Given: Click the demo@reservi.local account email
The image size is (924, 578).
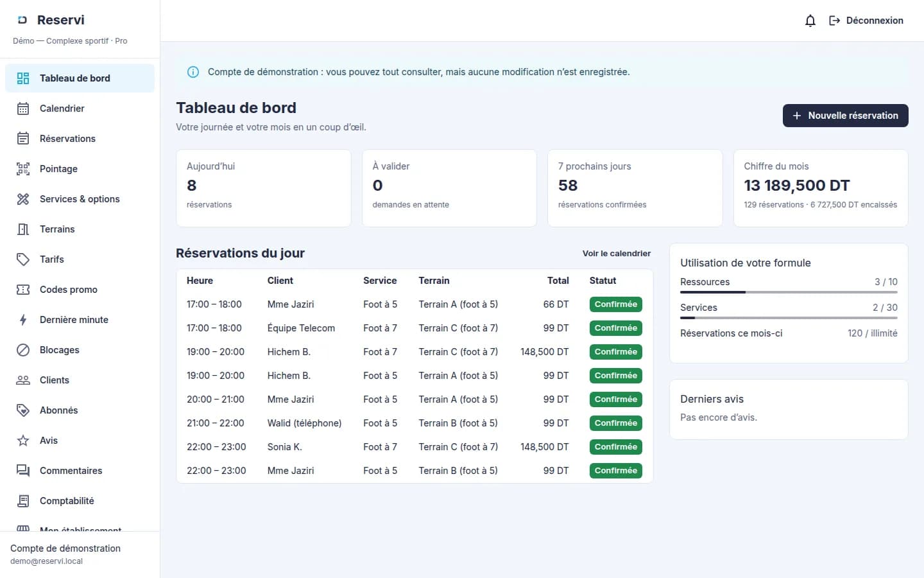Looking at the screenshot, I should (x=46, y=561).
